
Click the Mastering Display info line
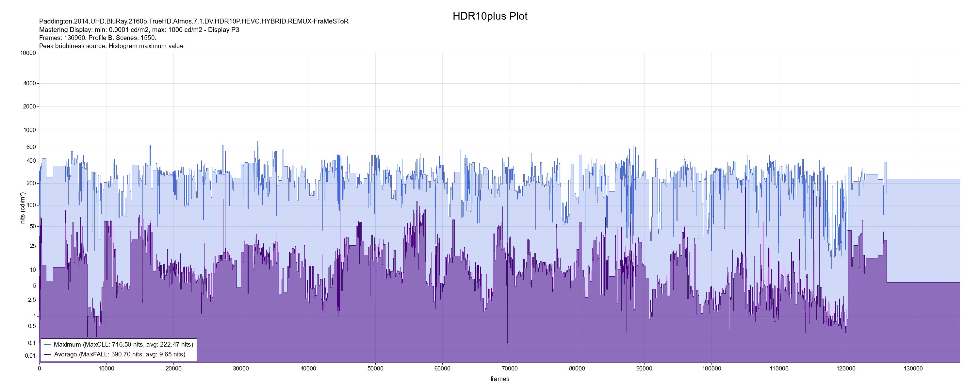tap(139, 30)
